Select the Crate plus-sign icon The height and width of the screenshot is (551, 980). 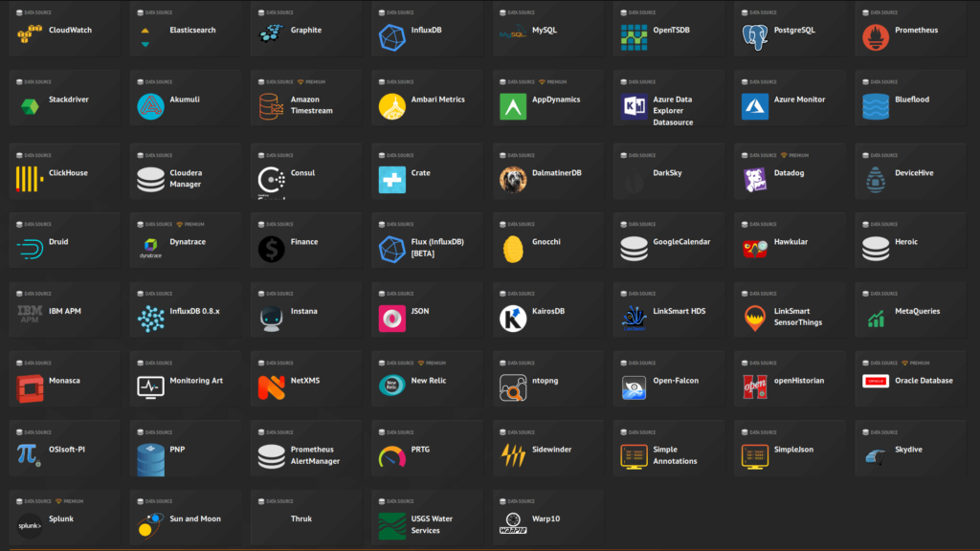[x=391, y=180]
